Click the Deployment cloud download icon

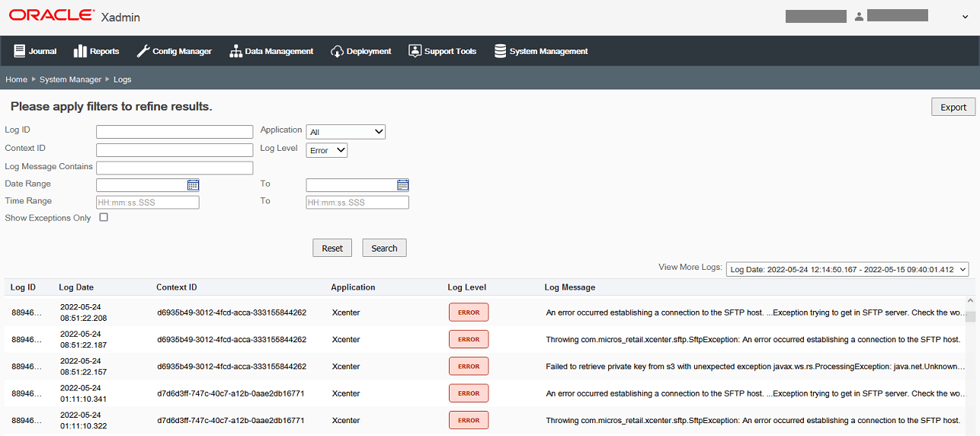tap(337, 51)
